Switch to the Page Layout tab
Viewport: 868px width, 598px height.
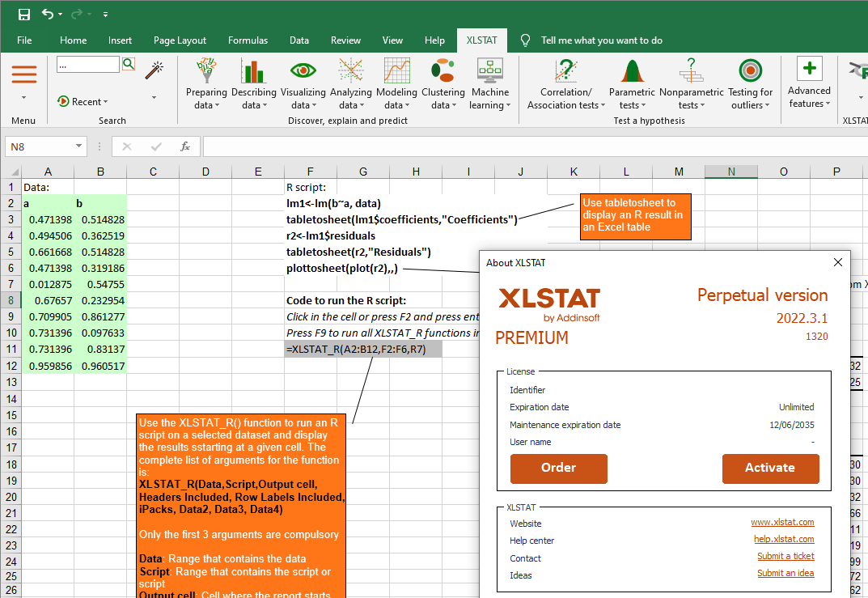[x=180, y=40]
